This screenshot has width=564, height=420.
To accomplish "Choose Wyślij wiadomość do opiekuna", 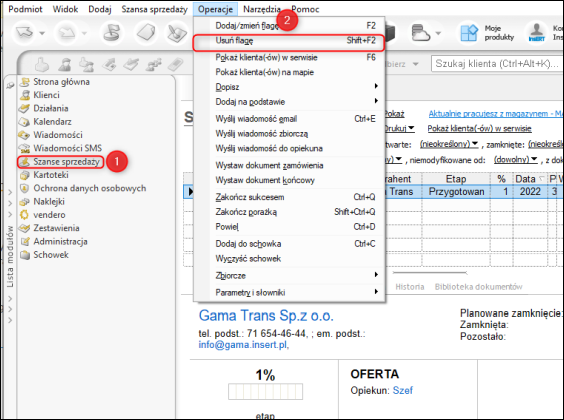I will pos(290,149).
